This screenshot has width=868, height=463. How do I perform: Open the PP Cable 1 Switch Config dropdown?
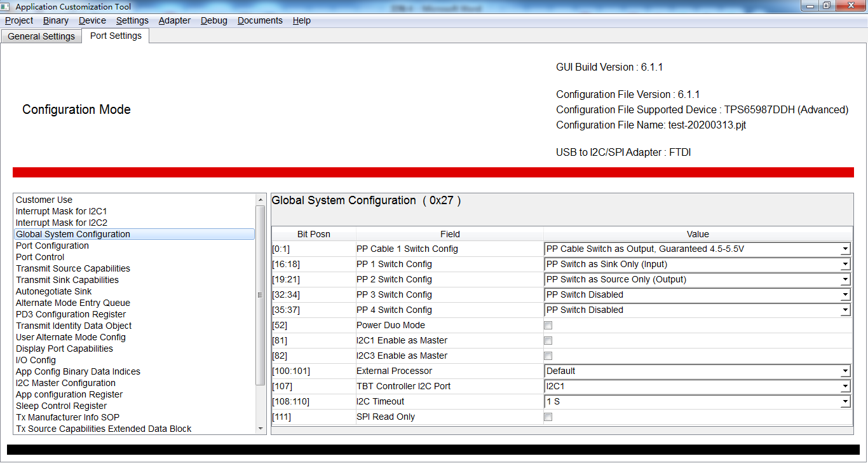[845, 249]
